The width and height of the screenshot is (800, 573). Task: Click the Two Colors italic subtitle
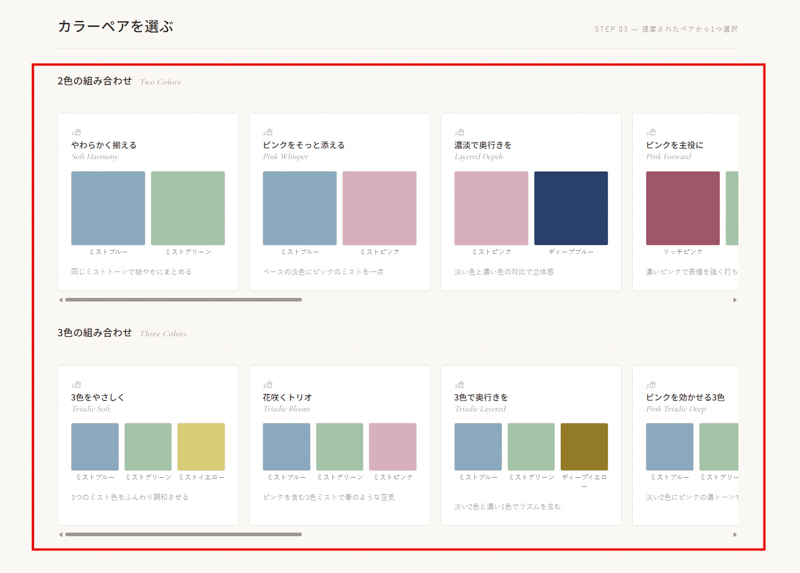pos(160,82)
